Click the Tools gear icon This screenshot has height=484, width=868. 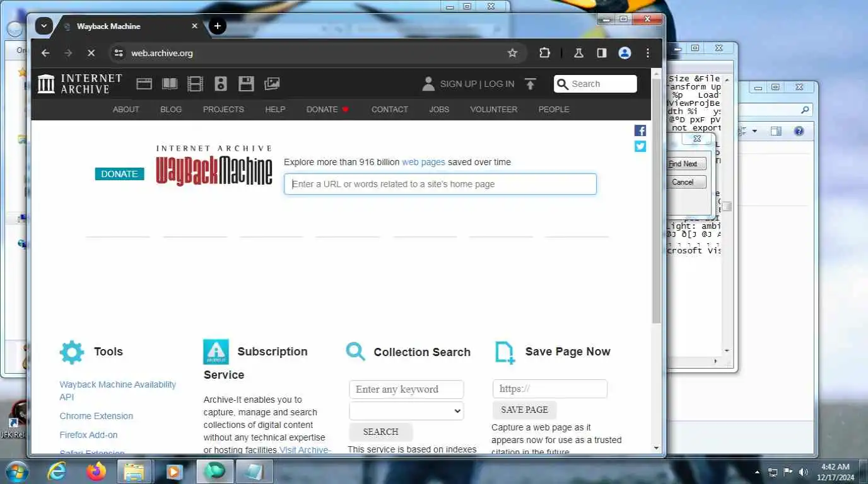tap(72, 352)
